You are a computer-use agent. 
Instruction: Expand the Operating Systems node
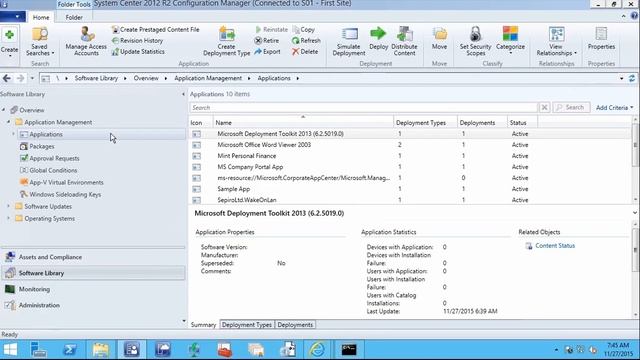point(8,218)
